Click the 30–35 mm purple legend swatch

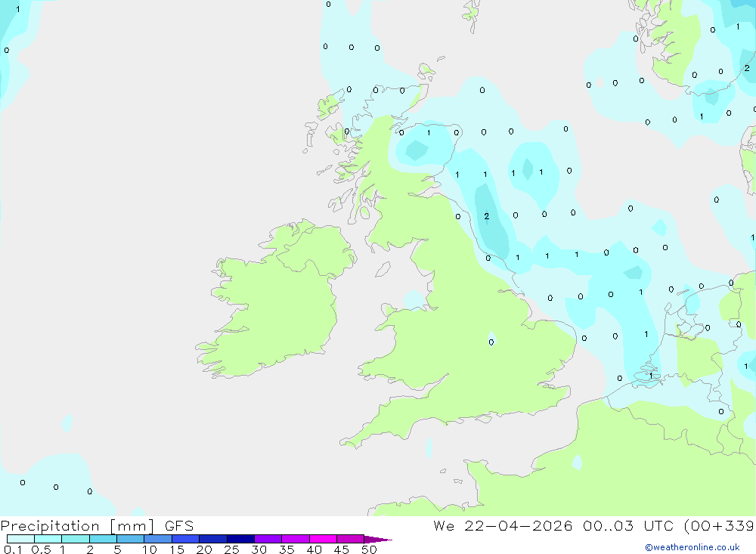pos(268,539)
